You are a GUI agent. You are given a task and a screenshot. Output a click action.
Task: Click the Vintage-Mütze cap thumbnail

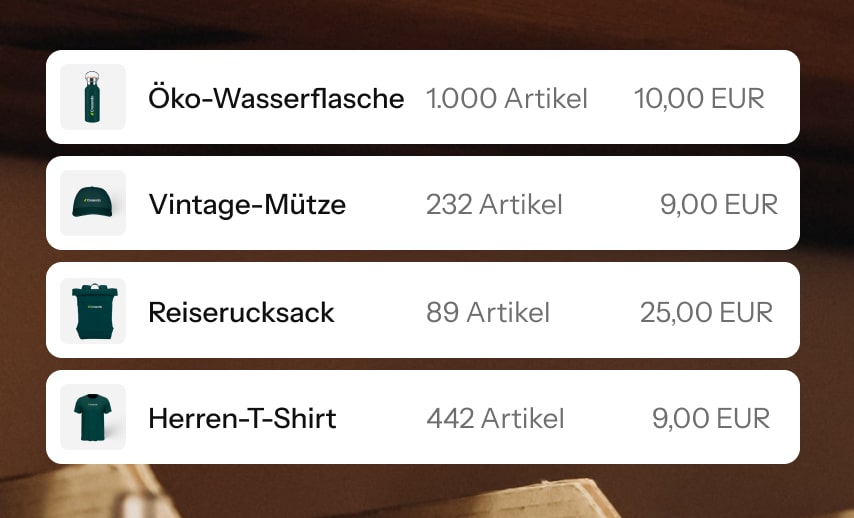[93, 203]
